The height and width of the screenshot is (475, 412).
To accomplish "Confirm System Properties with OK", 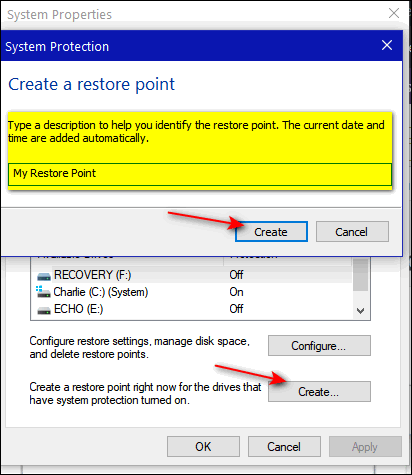I will [x=203, y=446].
